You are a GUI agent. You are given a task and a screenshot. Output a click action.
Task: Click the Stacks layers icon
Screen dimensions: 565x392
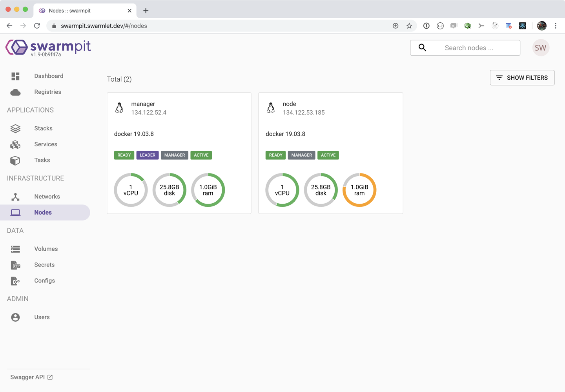click(x=15, y=129)
